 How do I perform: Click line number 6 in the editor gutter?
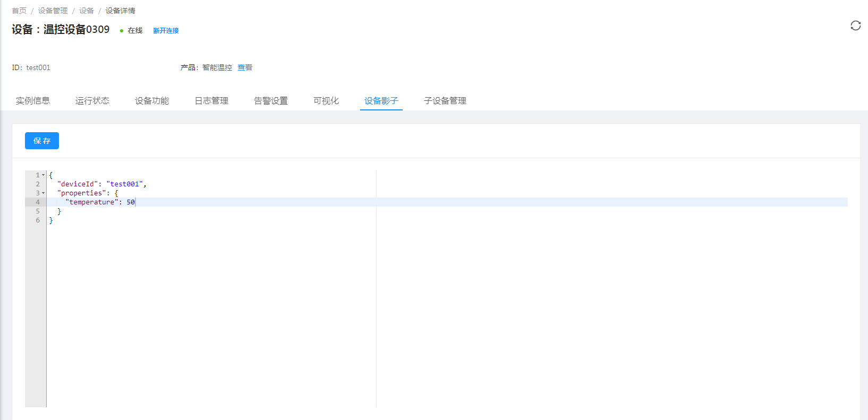(x=38, y=220)
